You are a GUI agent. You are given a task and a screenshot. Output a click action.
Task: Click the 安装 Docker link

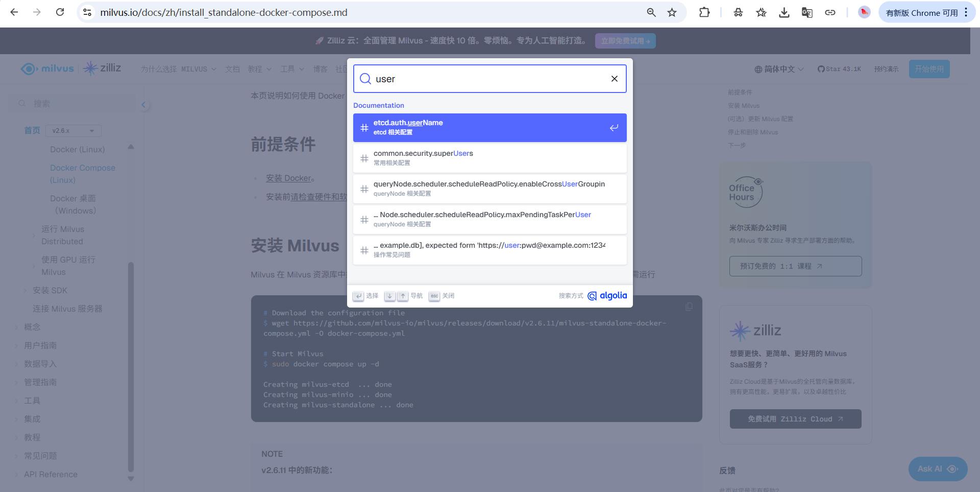(289, 178)
